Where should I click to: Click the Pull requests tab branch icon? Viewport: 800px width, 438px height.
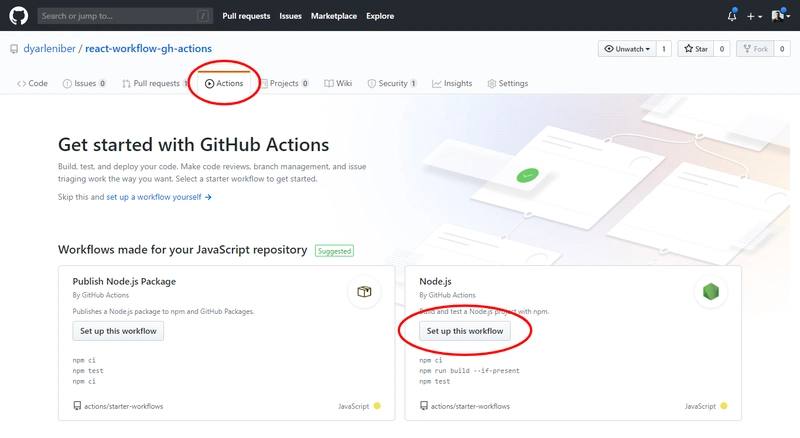point(126,84)
